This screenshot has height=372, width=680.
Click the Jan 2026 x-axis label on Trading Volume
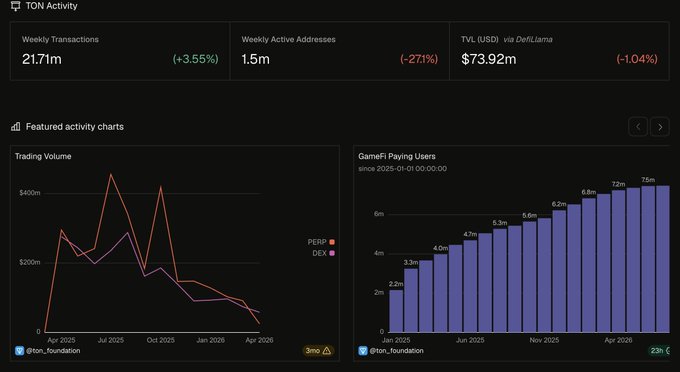click(210, 340)
